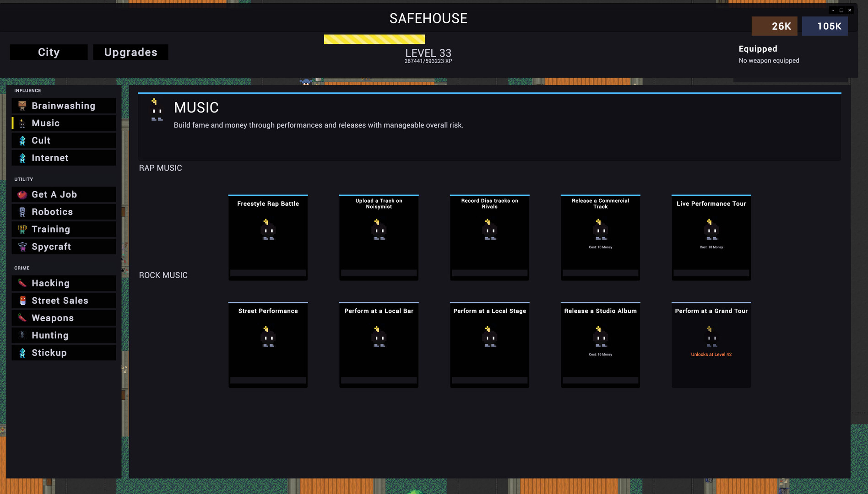
Task: Click the brown 26K currency counter
Action: click(774, 26)
